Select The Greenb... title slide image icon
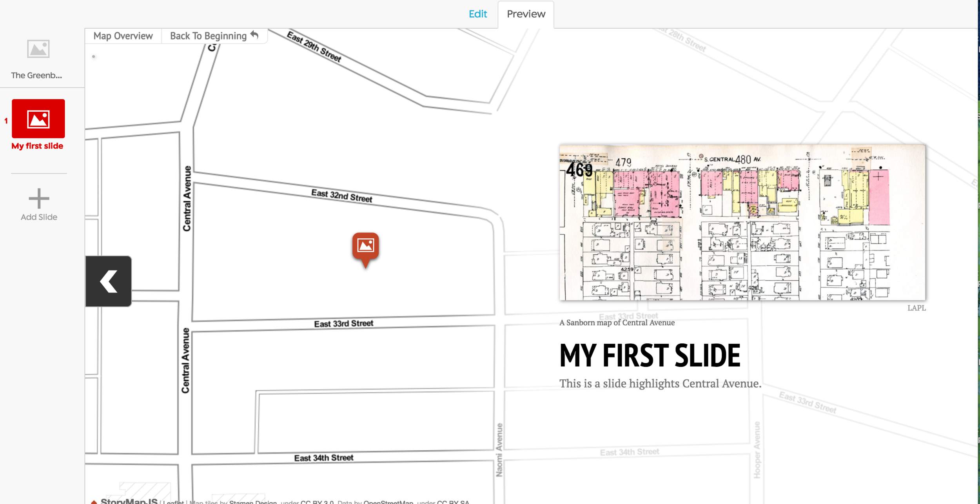The width and height of the screenshot is (980, 504). [x=38, y=49]
